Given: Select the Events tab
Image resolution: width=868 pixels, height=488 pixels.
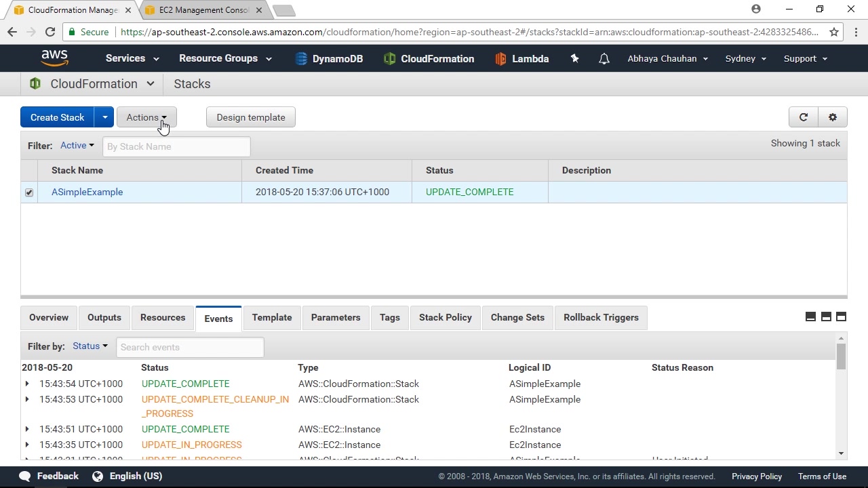Looking at the screenshot, I should click(218, 319).
